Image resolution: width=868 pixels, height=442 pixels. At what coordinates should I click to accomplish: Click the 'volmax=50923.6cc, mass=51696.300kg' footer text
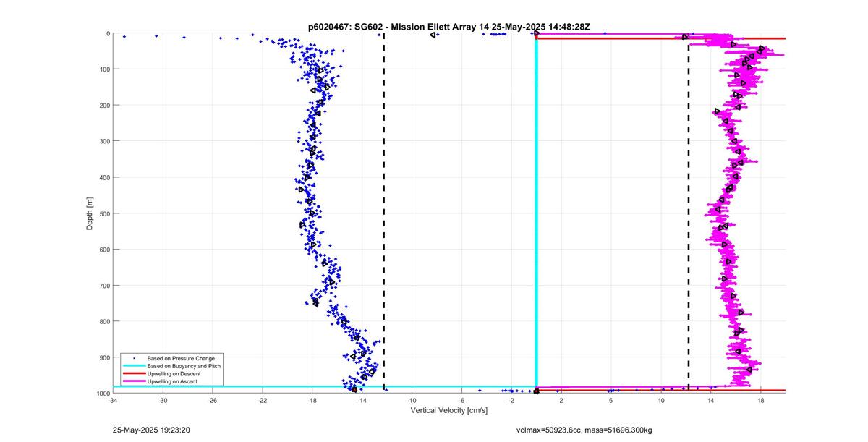[584, 430]
